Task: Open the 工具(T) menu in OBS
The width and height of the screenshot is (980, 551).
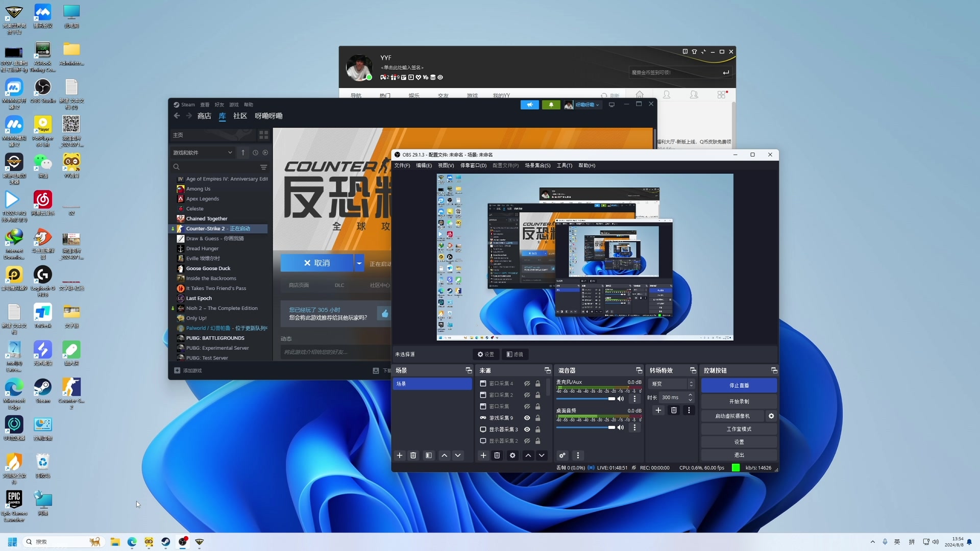Action: click(x=564, y=165)
